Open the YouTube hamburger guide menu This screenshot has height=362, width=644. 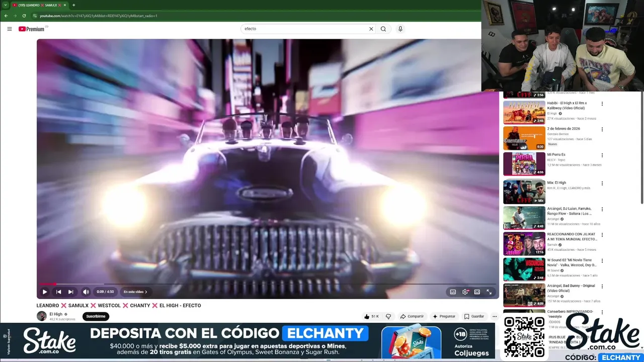point(9,29)
